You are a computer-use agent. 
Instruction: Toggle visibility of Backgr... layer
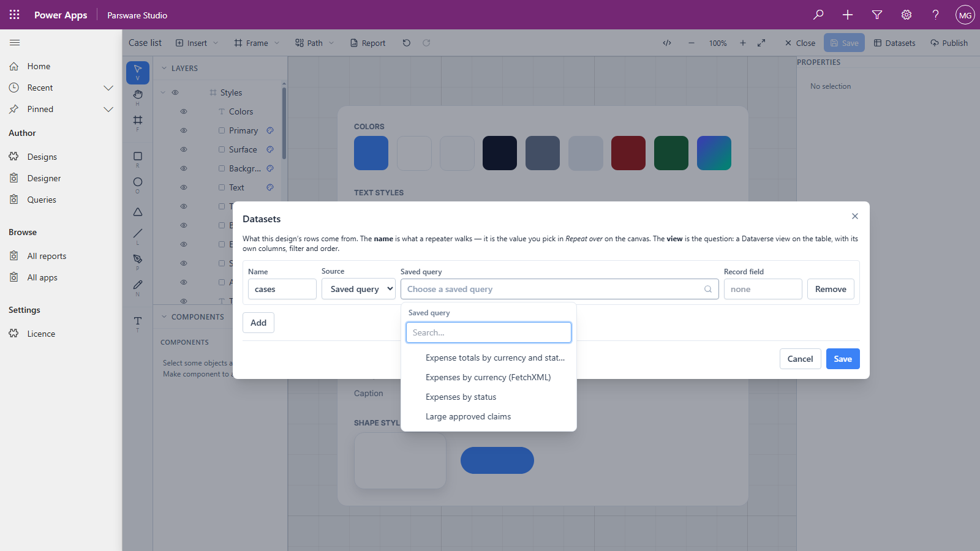183,168
